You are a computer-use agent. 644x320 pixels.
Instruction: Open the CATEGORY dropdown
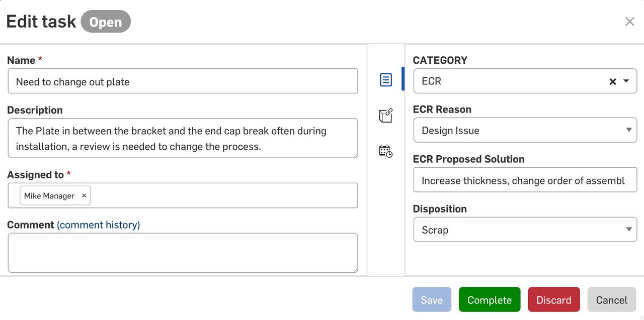624,81
